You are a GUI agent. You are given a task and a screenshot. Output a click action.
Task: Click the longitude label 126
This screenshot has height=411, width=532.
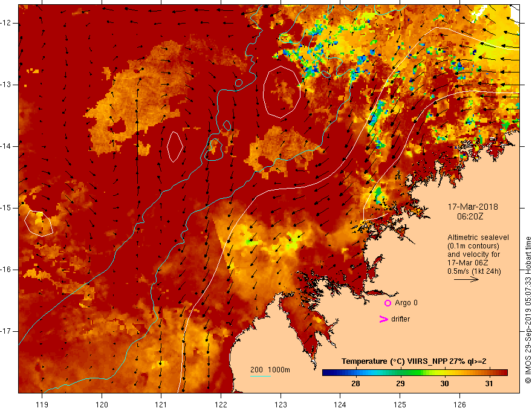click(459, 404)
